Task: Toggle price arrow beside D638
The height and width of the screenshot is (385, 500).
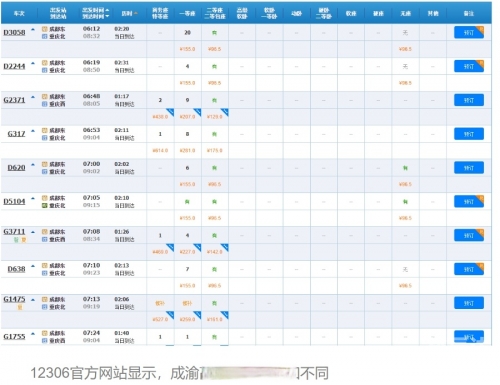Action: tap(33, 266)
